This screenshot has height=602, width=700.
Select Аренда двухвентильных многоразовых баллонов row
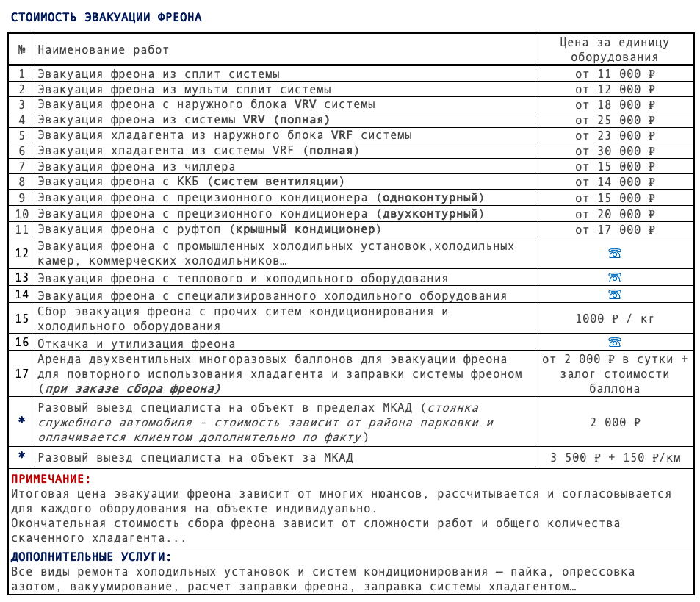point(280,374)
